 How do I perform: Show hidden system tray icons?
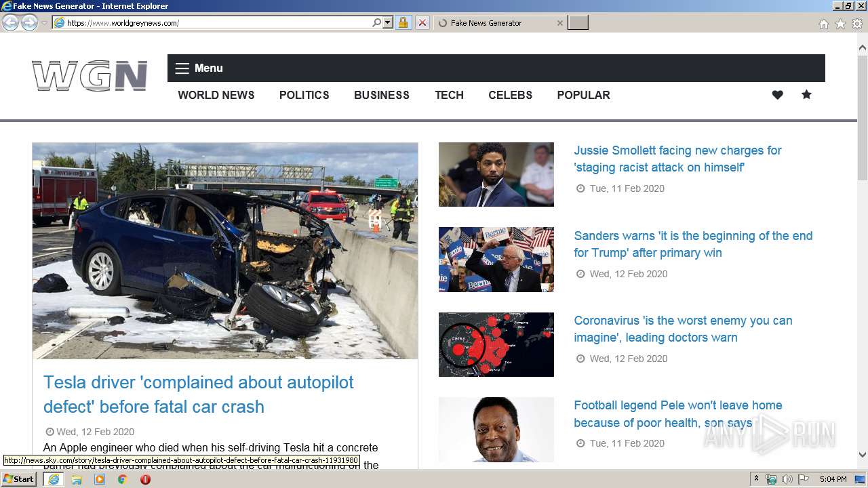(x=756, y=479)
